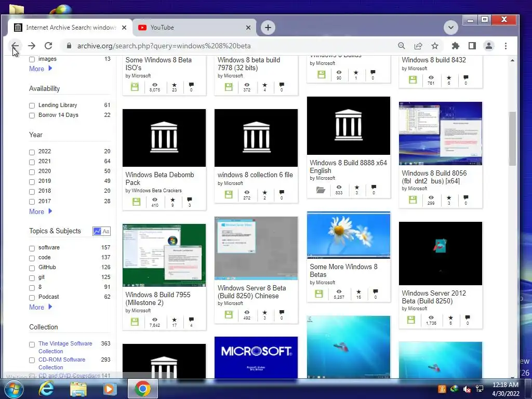
Task: Expand More under Year
Action: click(x=41, y=212)
